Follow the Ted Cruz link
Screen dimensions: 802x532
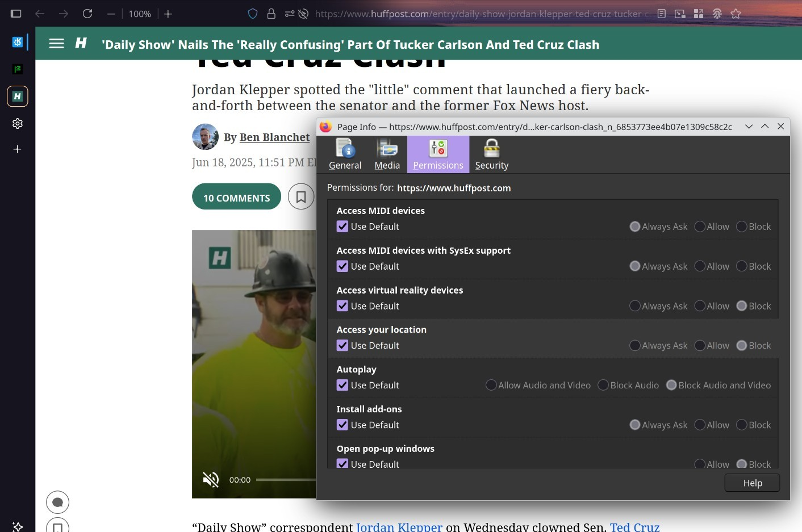(x=635, y=527)
